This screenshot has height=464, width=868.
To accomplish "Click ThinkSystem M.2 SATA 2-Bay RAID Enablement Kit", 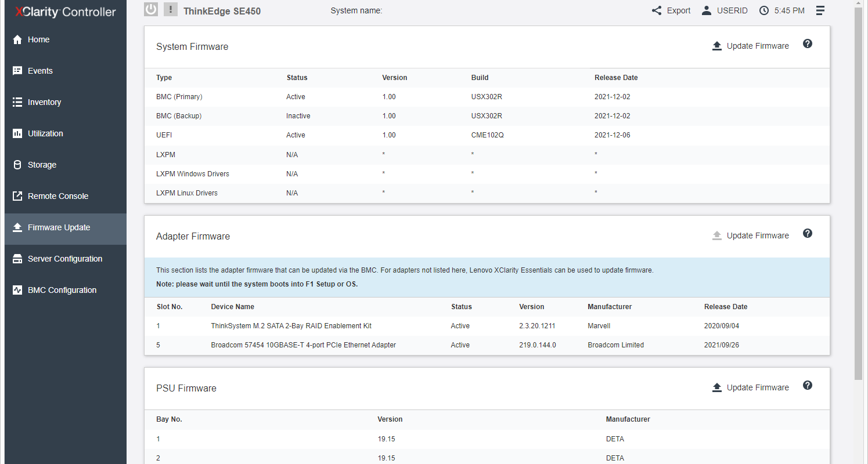I will click(x=291, y=326).
